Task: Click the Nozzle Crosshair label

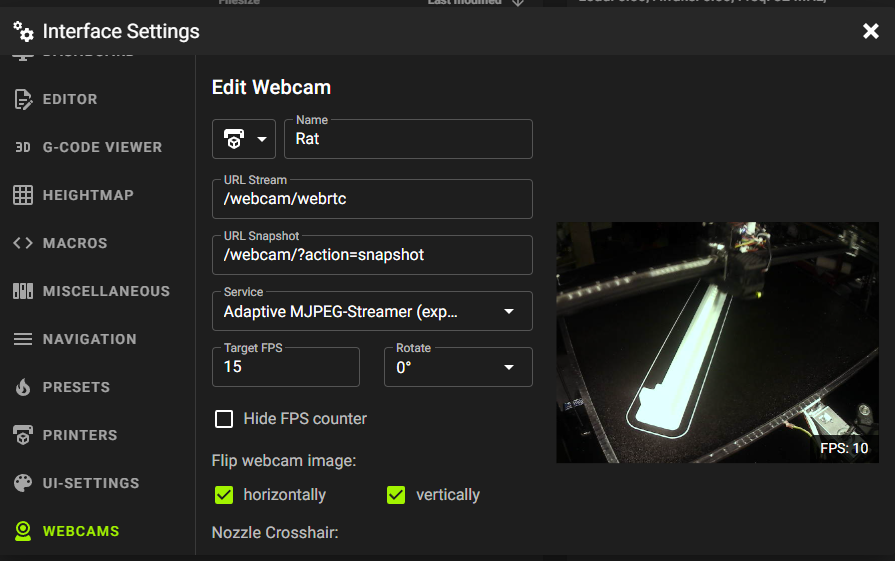Action: [x=275, y=532]
